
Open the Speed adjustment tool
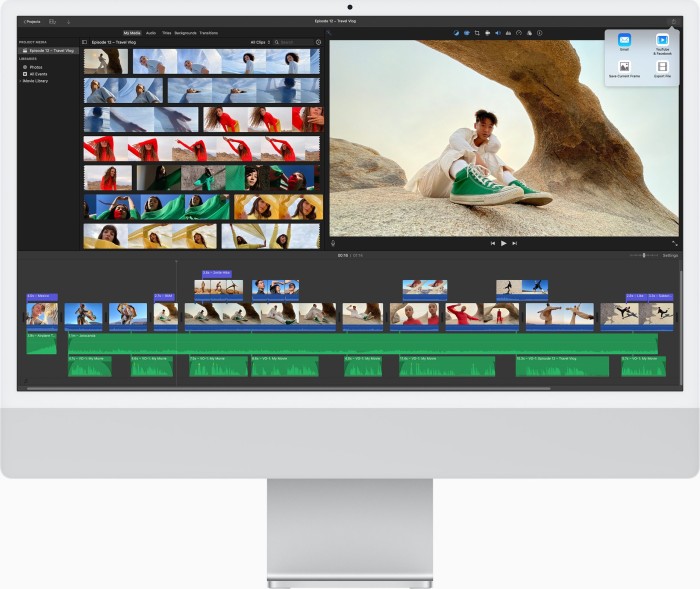pyautogui.click(x=518, y=32)
